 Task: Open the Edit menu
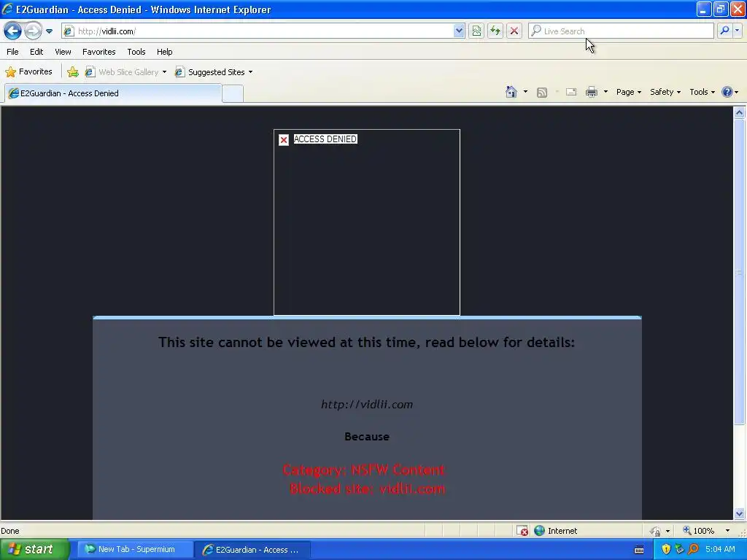click(x=36, y=52)
